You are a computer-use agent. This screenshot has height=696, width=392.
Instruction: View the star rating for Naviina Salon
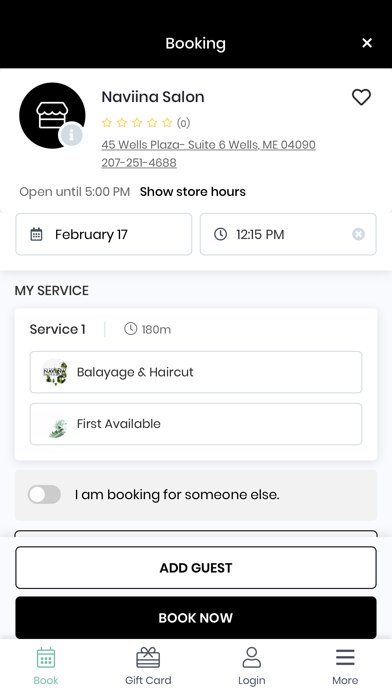pyautogui.click(x=137, y=123)
